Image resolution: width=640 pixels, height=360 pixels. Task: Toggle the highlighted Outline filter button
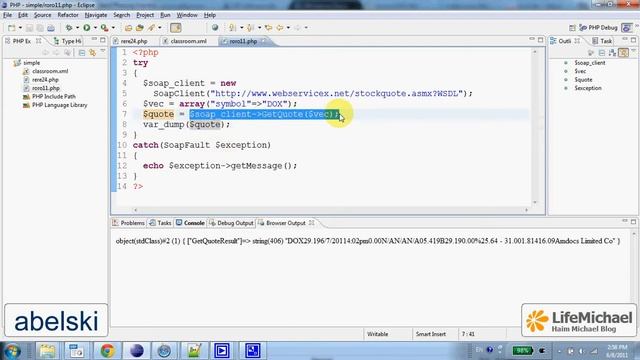(623, 53)
